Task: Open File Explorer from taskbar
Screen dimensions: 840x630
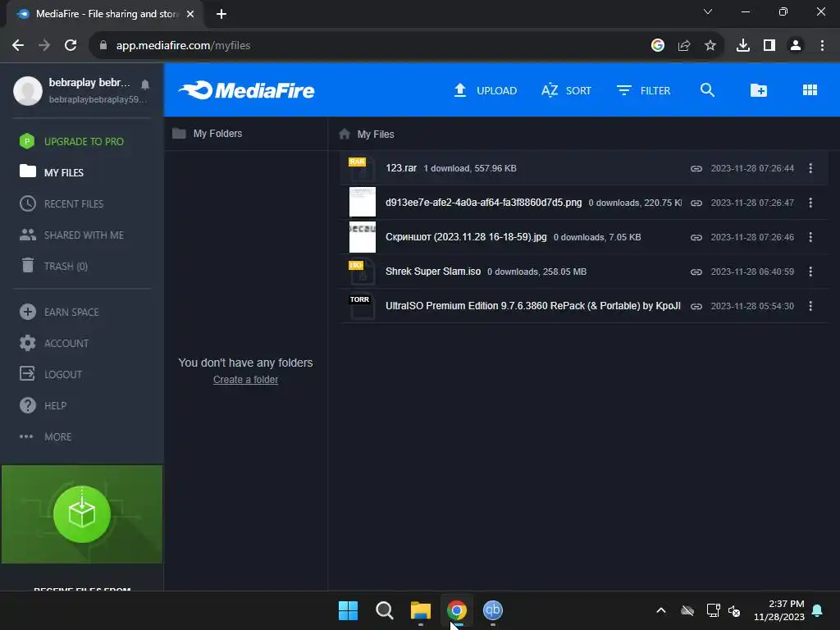Action: tap(421, 610)
